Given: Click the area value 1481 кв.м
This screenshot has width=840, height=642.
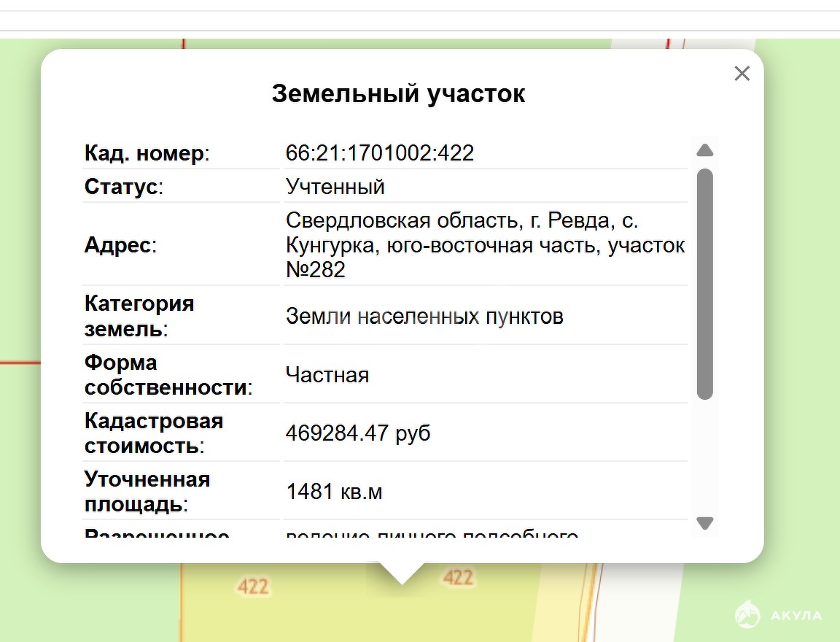Looking at the screenshot, I should (x=334, y=492).
